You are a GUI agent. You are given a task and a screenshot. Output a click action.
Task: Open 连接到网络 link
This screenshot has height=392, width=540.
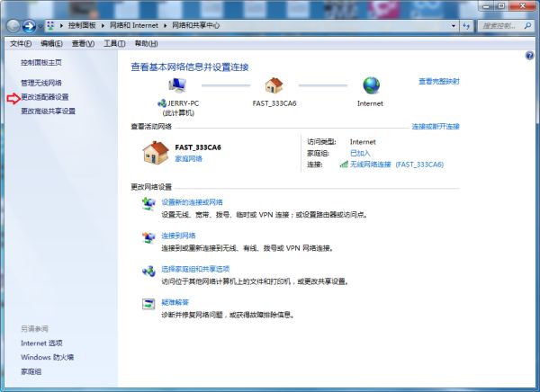point(178,236)
